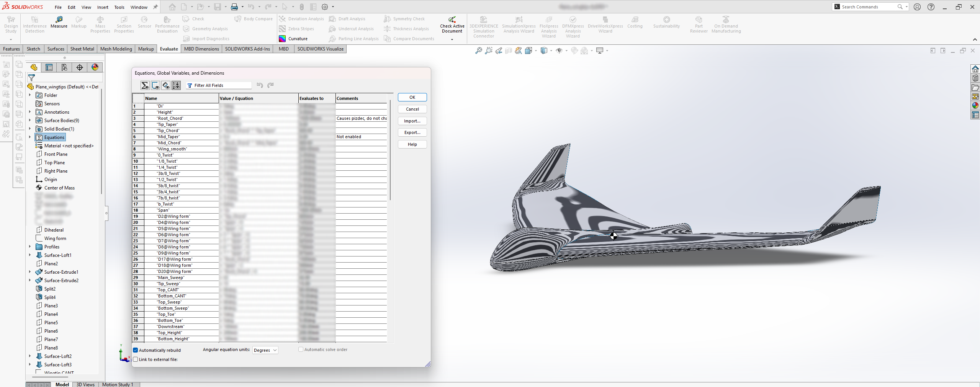Screen dimensions: 980x387
Task: Toggle the Automatically rebuild checkbox
Action: click(136, 350)
